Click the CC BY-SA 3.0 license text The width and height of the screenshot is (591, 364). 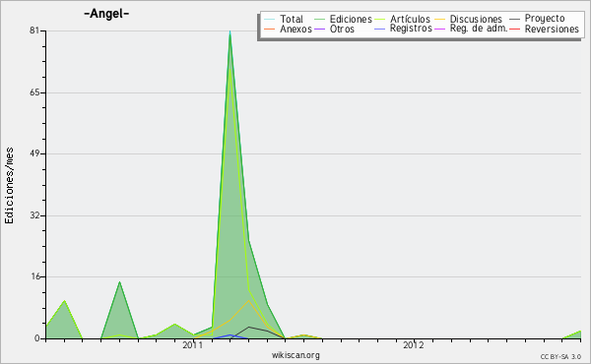(x=560, y=356)
